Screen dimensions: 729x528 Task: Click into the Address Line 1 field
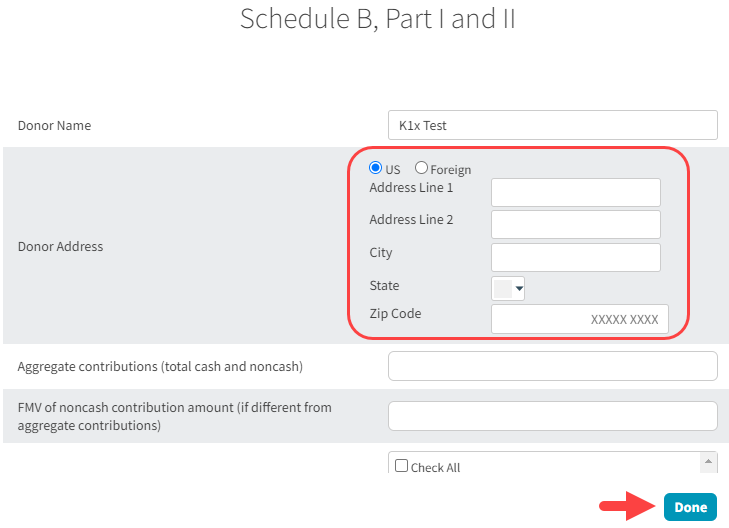click(575, 192)
